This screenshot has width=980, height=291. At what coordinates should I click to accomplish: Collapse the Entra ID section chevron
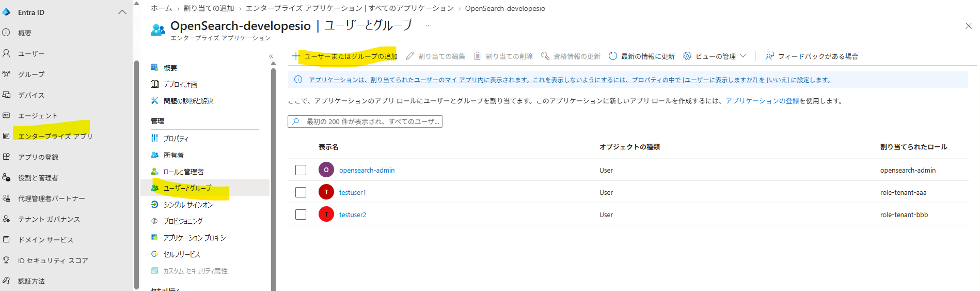pos(122,12)
